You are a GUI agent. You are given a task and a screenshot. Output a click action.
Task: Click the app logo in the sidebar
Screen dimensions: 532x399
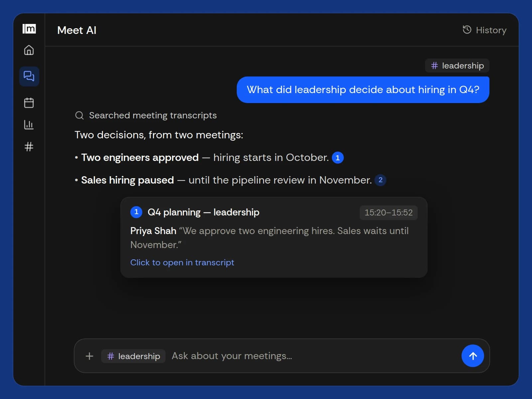click(29, 29)
